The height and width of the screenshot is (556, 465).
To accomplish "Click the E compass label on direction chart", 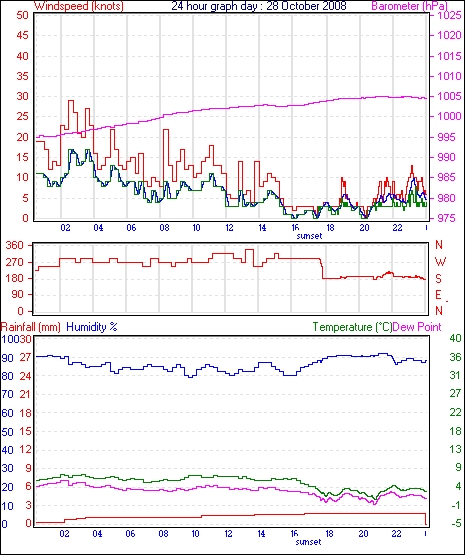I will [x=438, y=295].
